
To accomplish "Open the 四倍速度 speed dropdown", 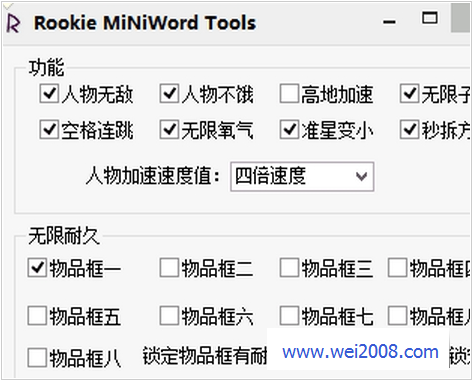I will 302,177.
